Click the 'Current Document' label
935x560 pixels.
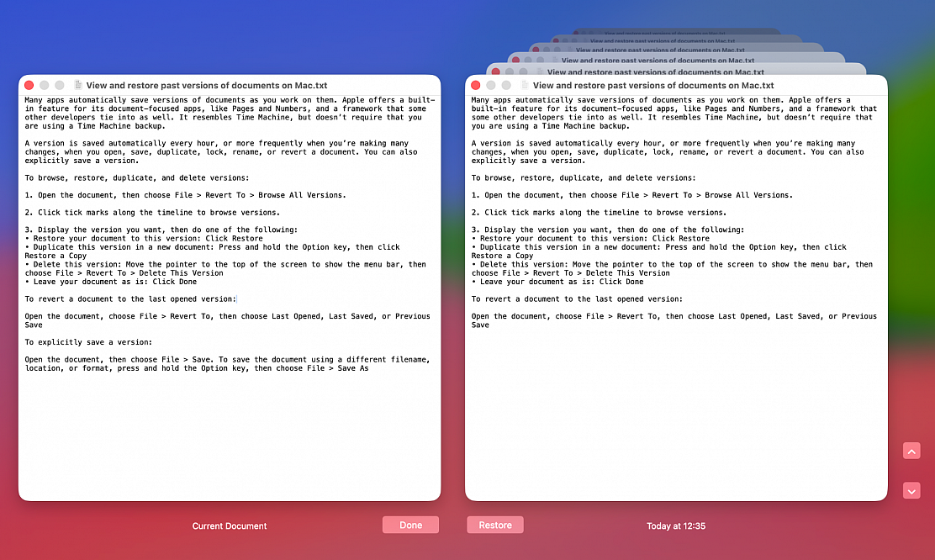[x=230, y=526]
